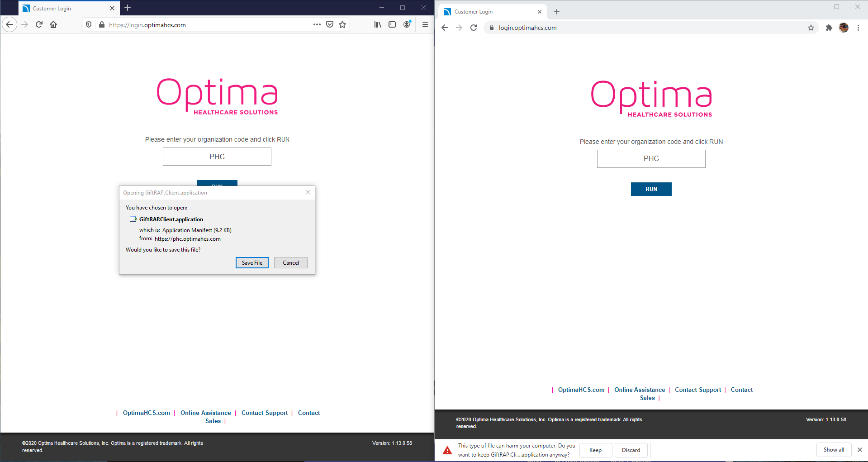Viewport: 868px width, 462px height.
Task: Open the Firefox hamburger menu
Action: [x=425, y=24]
